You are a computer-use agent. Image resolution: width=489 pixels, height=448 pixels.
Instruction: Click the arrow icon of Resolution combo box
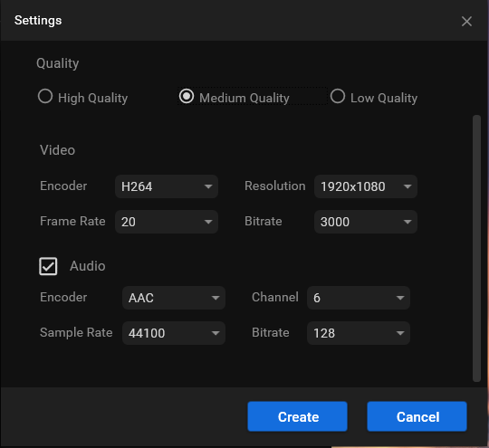407,186
